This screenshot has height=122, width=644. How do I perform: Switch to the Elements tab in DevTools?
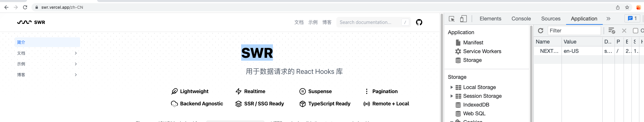(491, 19)
